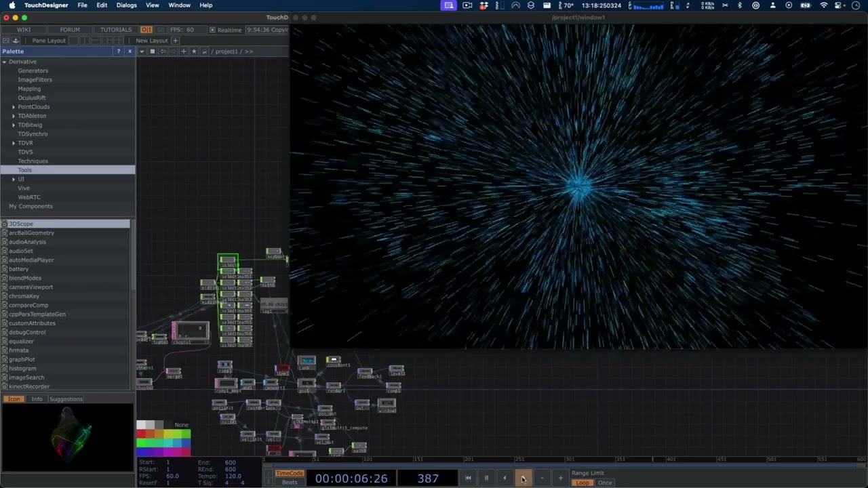Image resolution: width=868 pixels, height=488 pixels.
Task: Choose the top-bottom split pane layout
Action: click(96, 41)
